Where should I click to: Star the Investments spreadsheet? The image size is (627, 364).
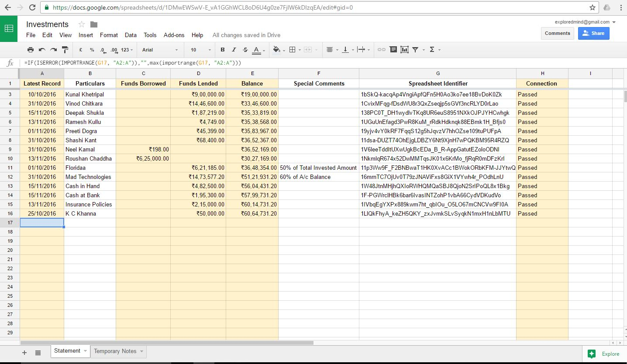[x=82, y=24]
